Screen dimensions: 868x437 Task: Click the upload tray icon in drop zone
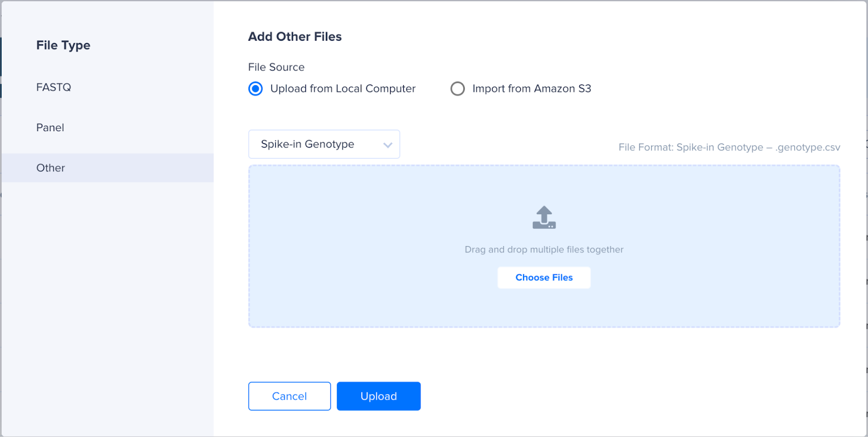pos(544,217)
